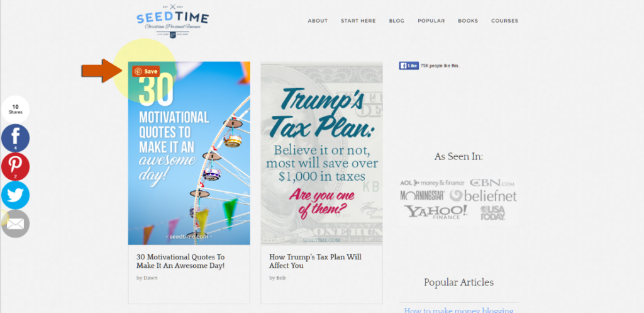Click the SeedTime logo in the header

172,21
